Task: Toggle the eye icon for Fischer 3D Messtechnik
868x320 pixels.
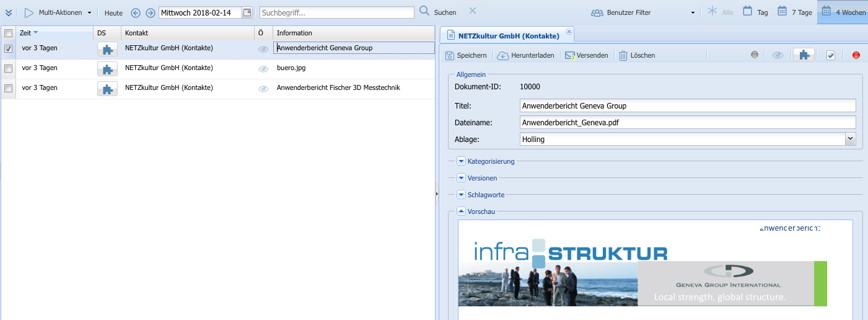Action: pos(263,89)
